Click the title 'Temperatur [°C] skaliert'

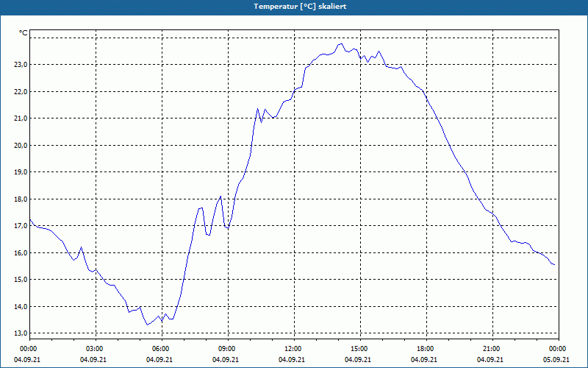coord(300,7)
